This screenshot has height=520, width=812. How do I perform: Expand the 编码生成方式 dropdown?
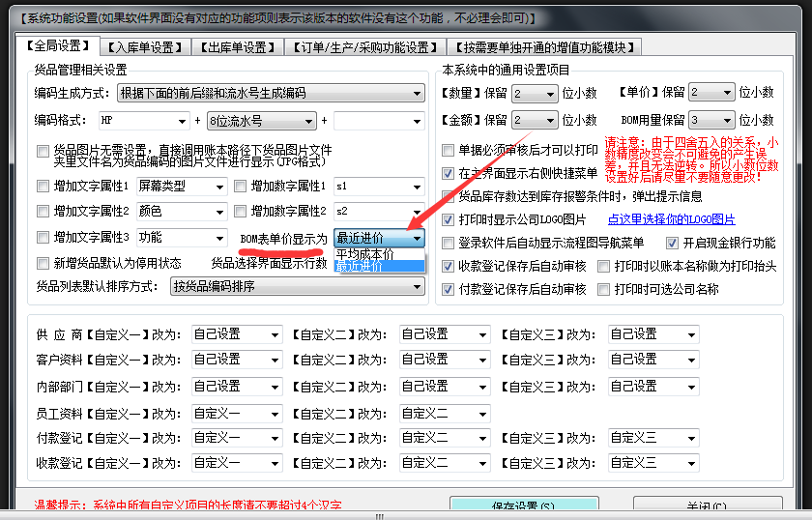coord(417,94)
